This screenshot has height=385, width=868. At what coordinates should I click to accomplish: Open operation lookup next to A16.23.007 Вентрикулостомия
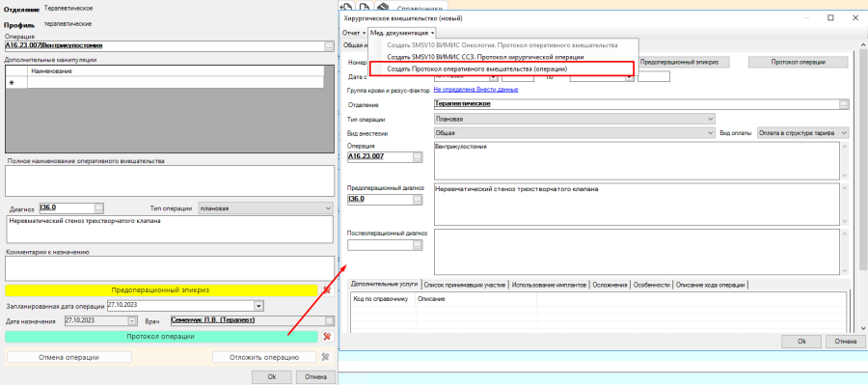pyautogui.click(x=330, y=46)
